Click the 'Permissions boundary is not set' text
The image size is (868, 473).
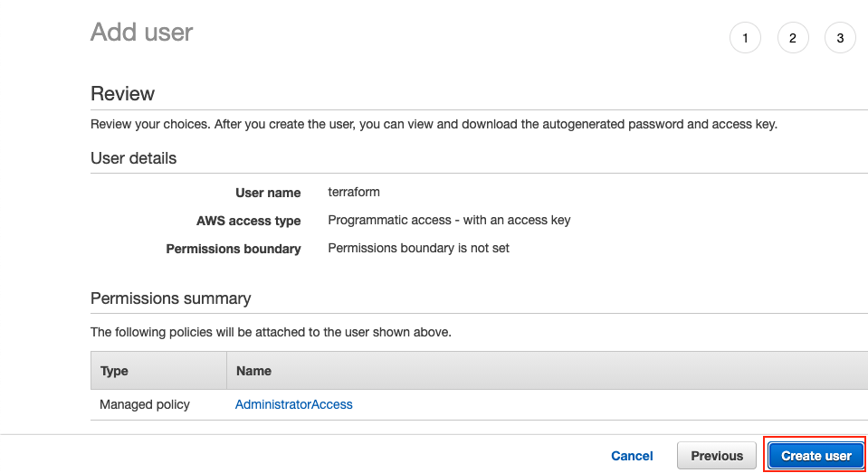point(418,248)
